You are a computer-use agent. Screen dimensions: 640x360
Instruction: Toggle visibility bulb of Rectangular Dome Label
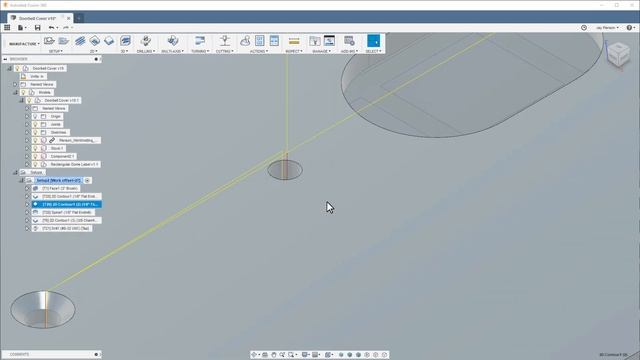pos(35,164)
